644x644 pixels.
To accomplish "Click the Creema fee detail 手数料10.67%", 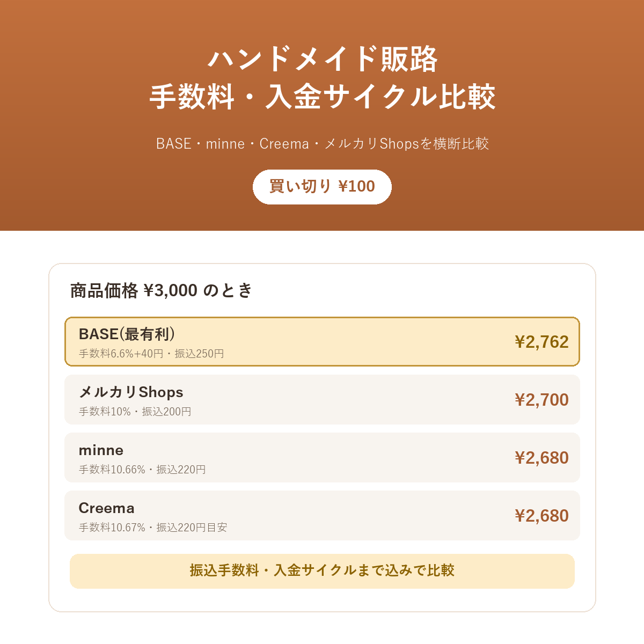I will (x=112, y=528).
